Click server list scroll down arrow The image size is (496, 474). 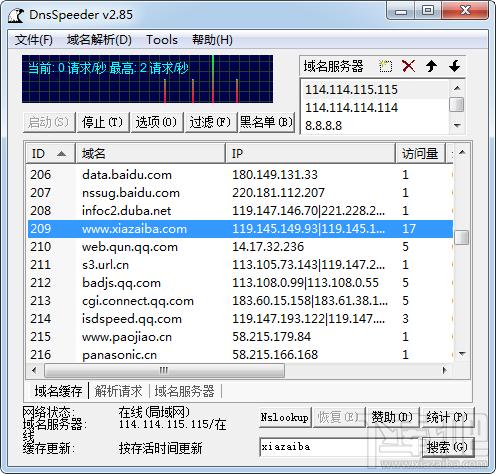click(x=457, y=125)
